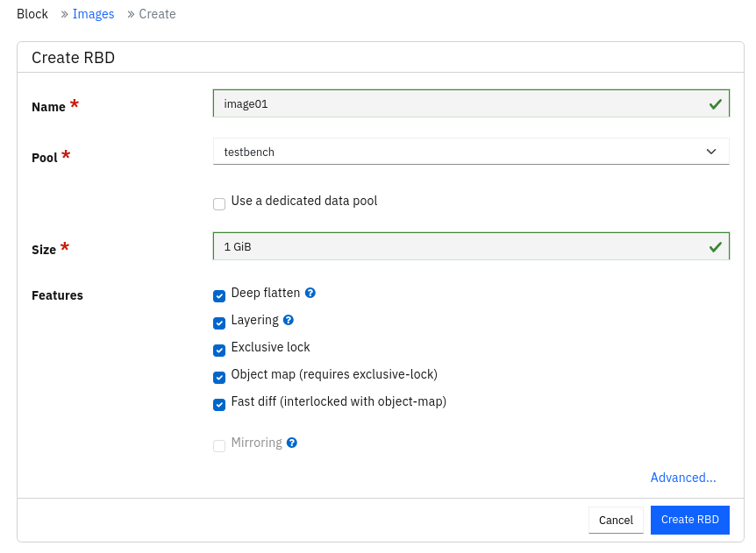
Task: Click the green checkmark in Name field
Action: pyautogui.click(x=716, y=104)
